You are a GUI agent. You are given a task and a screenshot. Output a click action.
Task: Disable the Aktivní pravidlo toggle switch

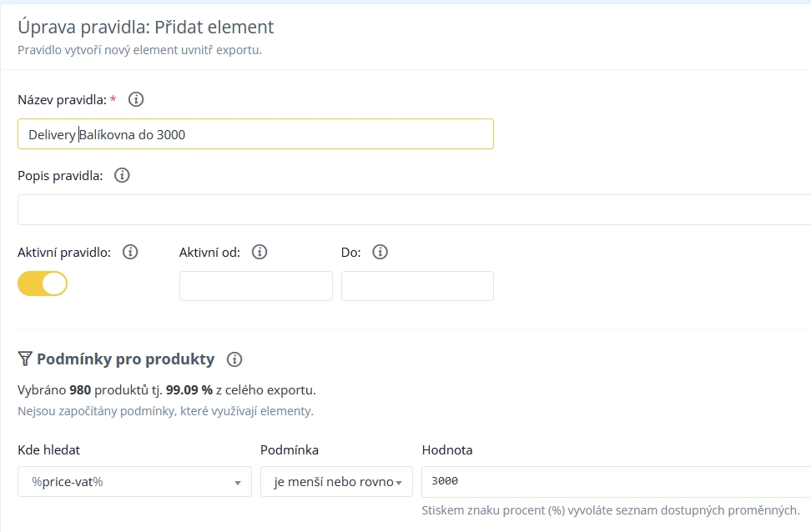pos(43,284)
